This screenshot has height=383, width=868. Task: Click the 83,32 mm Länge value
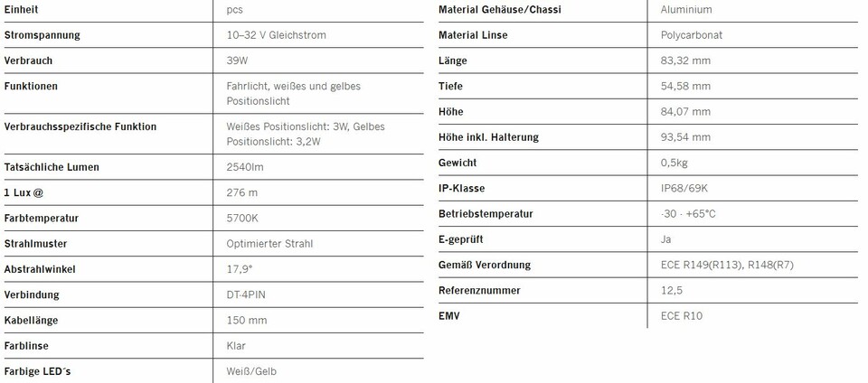tap(685, 61)
